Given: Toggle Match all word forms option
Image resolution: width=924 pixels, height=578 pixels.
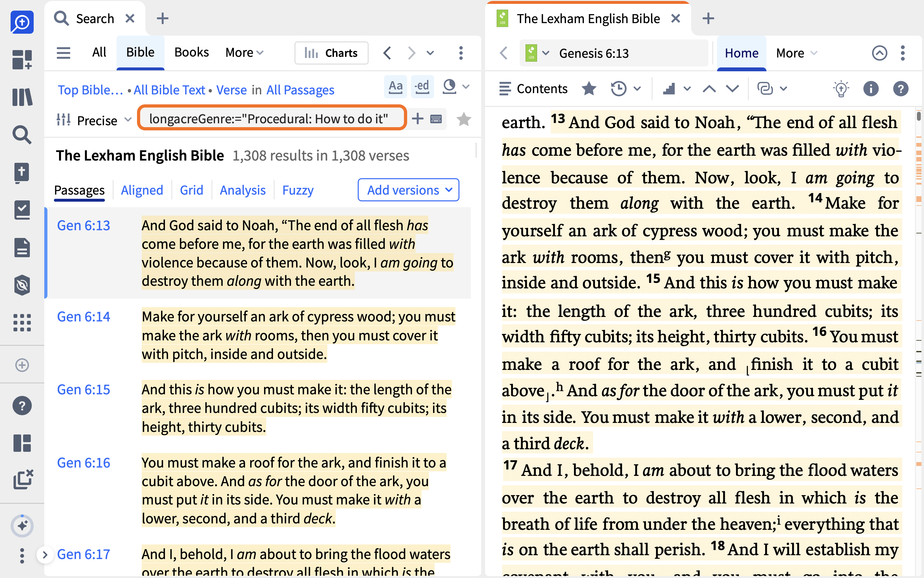Looking at the screenshot, I should [422, 86].
